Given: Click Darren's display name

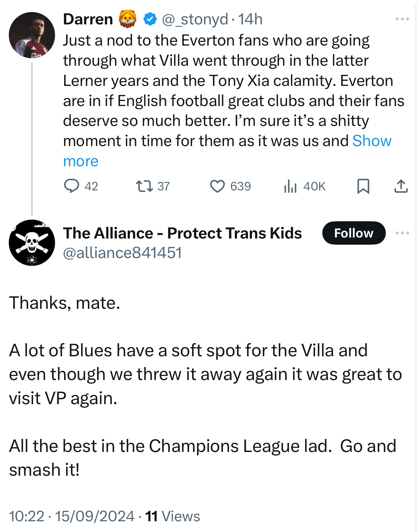Looking at the screenshot, I should click(x=88, y=19).
